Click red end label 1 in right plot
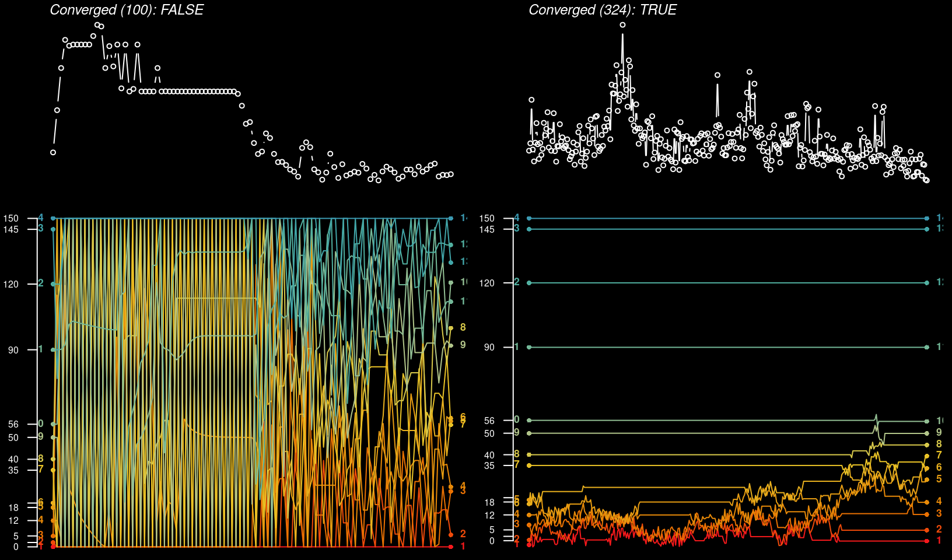The image size is (952, 560). pyautogui.click(x=939, y=541)
